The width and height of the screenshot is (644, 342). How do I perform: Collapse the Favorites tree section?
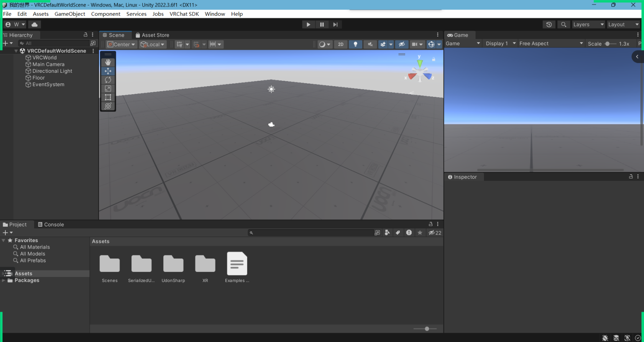click(3, 241)
